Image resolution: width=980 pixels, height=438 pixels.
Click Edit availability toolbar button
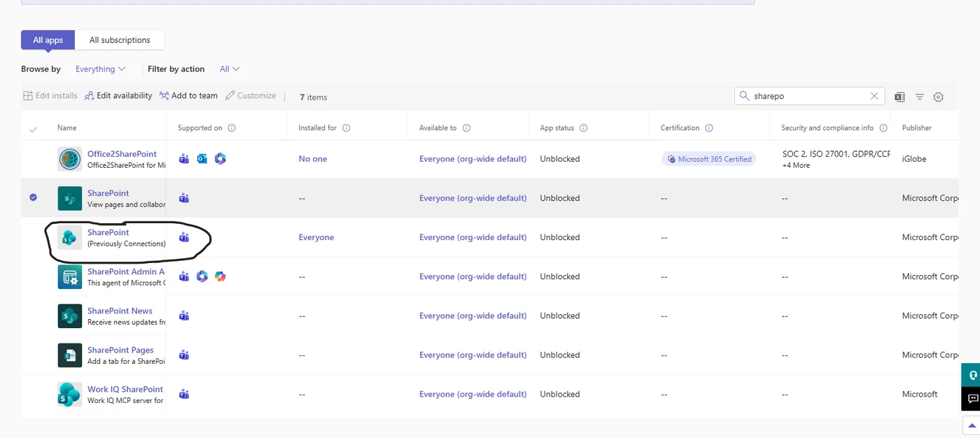pyautogui.click(x=118, y=96)
